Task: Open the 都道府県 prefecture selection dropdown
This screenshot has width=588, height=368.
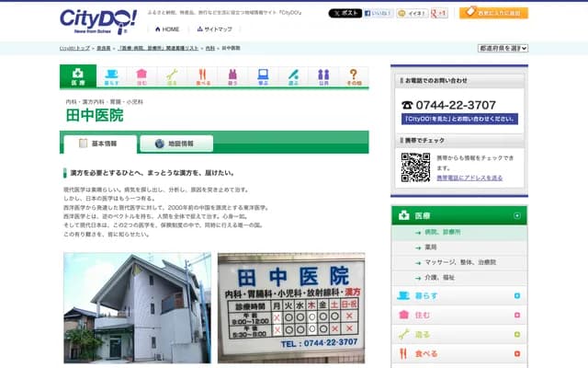Action: pyautogui.click(x=503, y=47)
